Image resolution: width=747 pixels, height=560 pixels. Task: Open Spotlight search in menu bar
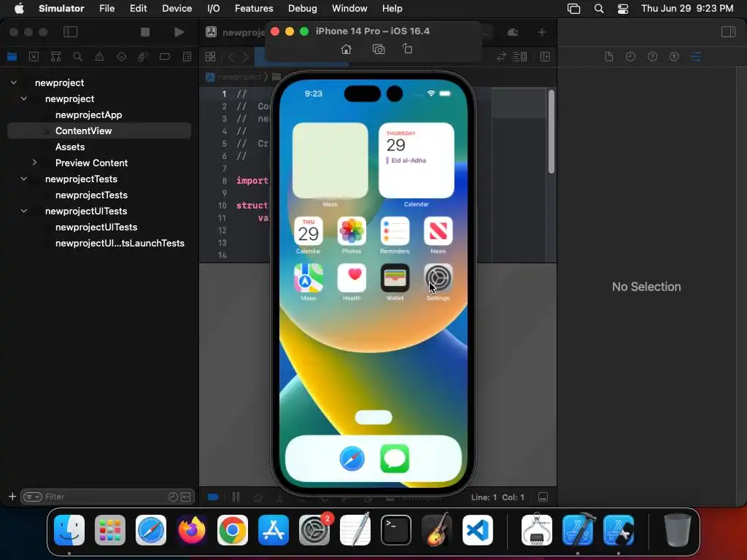pyautogui.click(x=599, y=9)
